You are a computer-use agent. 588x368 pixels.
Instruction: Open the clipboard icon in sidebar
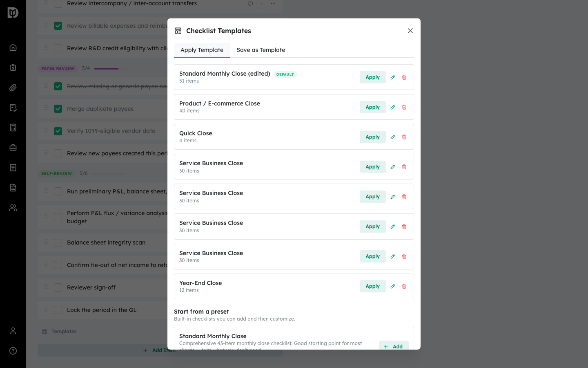[x=13, y=67]
